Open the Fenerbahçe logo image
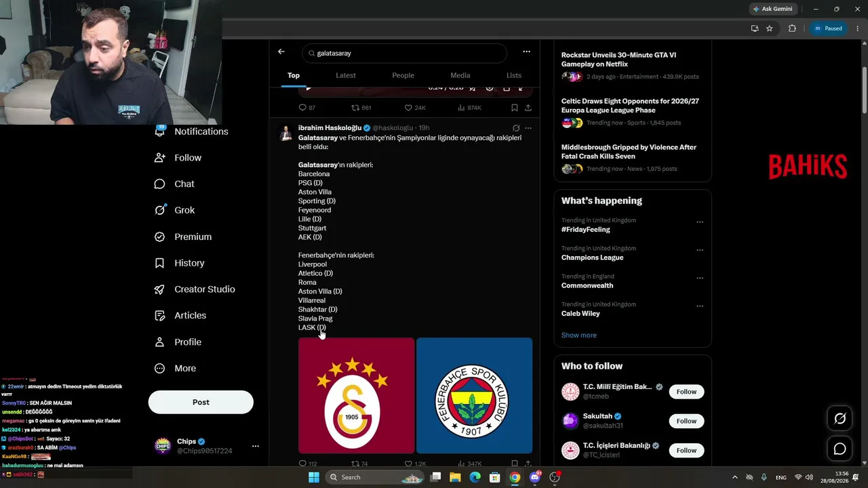Image resolution: width=868 pixels, height=488 pixels. pyautogui.click(x=474, y=396)
